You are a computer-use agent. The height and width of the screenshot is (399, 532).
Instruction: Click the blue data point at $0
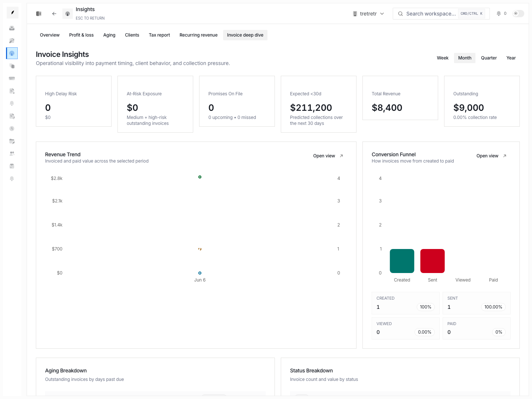tap(200, 273)
